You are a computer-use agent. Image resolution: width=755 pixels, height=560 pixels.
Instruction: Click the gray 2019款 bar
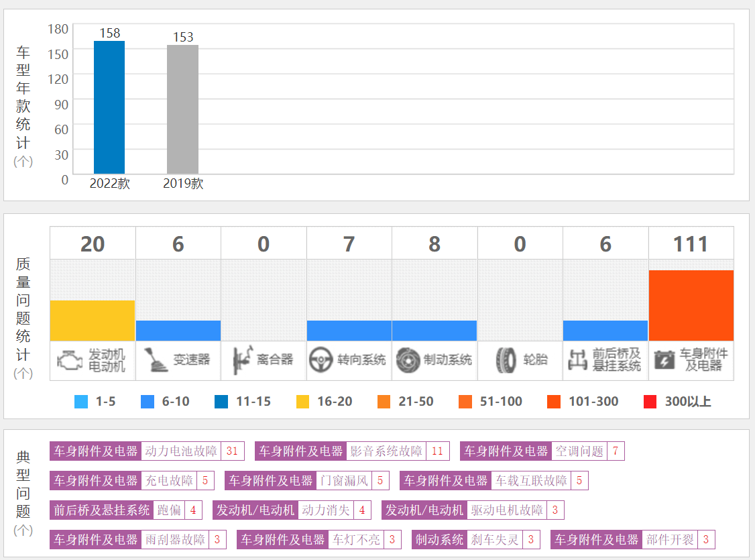(182, 109)
